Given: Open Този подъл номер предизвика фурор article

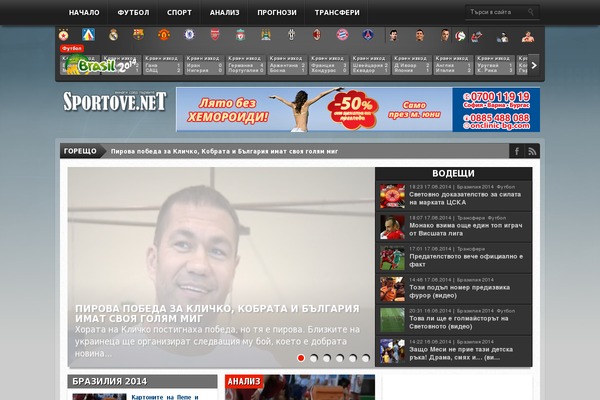Looking at the screenshot, I should pyautogui.click(x=459, y=291).
